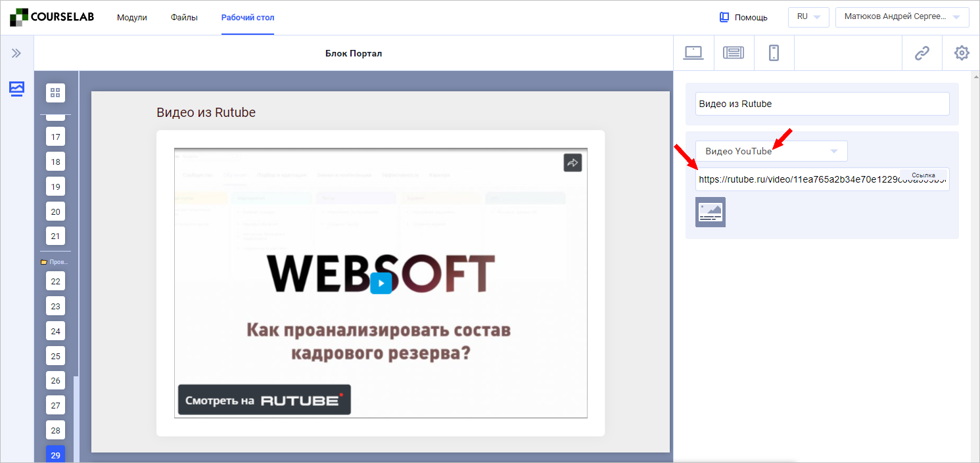Screen dimensions: 980x463
Task: Expand the collapsed sidebar with double chevron
Action: [16, 53]
